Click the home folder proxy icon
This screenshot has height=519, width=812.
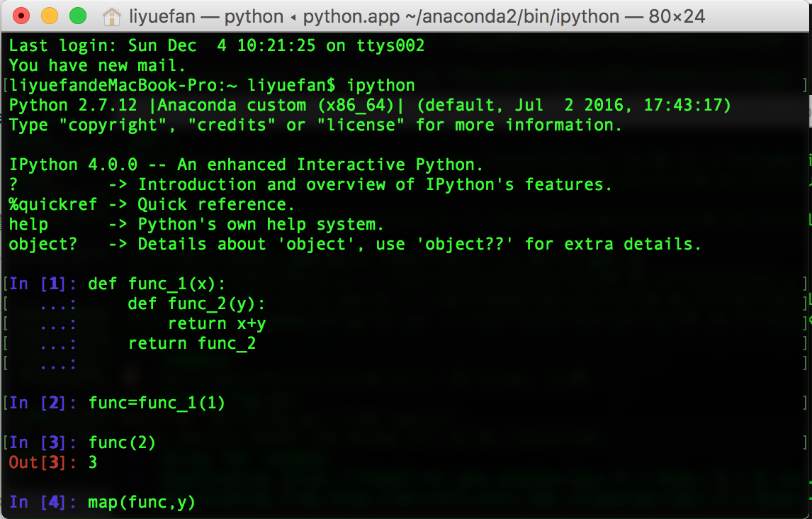(x=112, y=16)
